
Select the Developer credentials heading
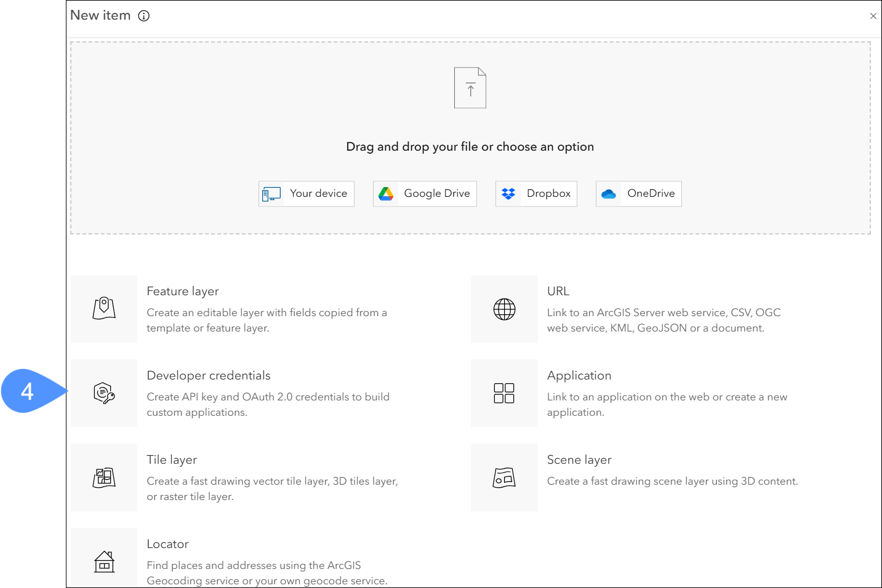pyautogui.click(x=209, y=376)
